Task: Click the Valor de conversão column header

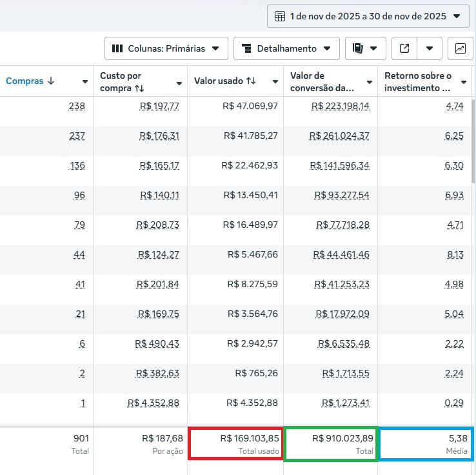Action: click(x=322, y=81)
